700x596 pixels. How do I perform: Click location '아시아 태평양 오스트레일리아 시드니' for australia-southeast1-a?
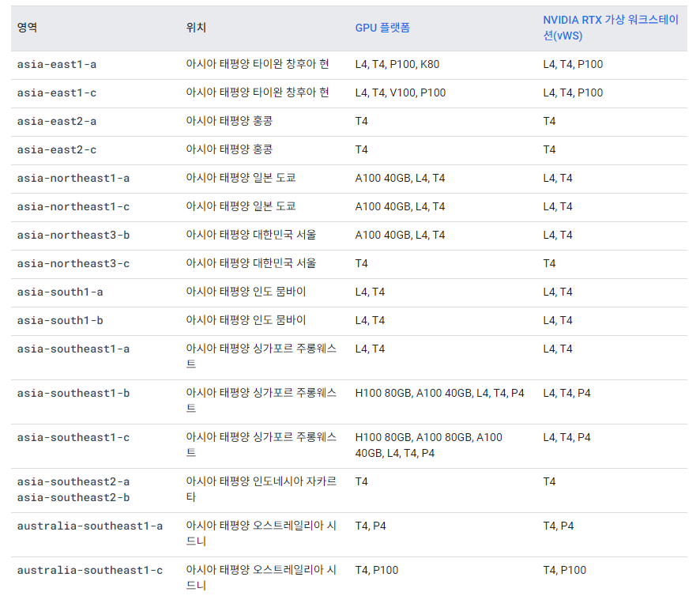[x=262, y=534]
